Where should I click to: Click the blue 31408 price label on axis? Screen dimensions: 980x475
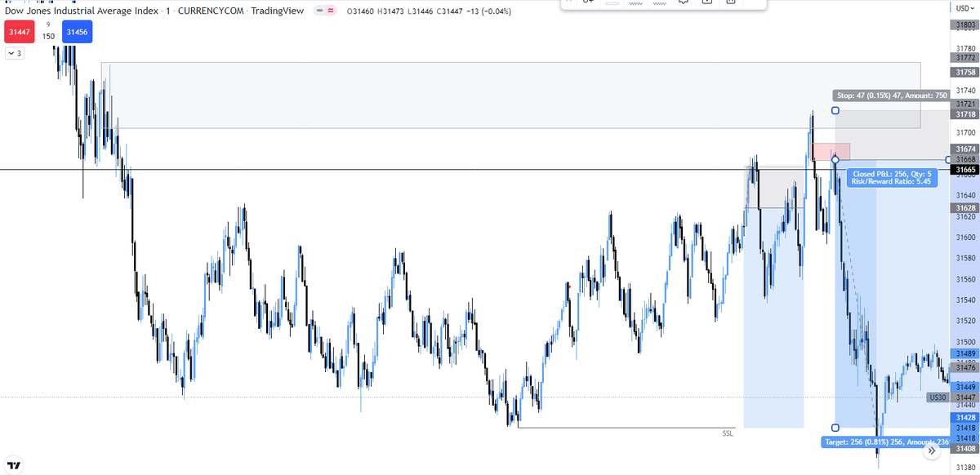pyautogui.click(x=964, y=449)
